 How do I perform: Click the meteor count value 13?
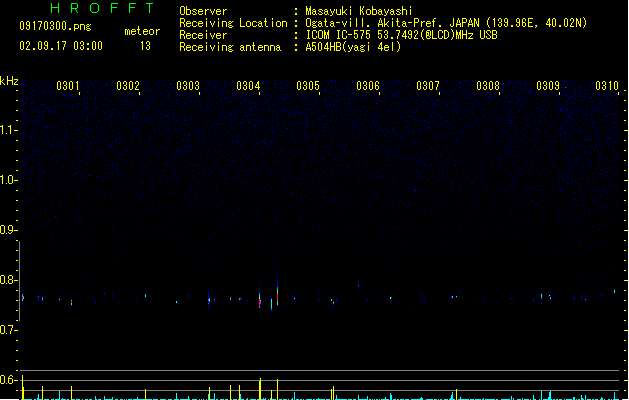point(145,46)
